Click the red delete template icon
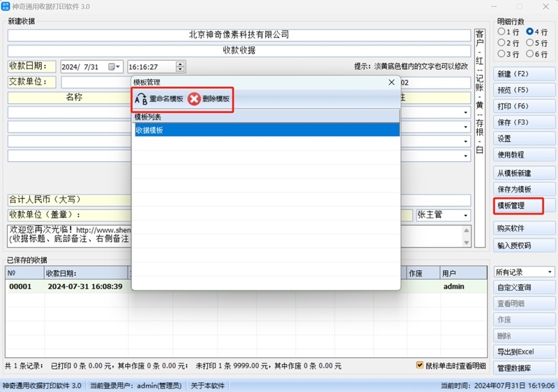Image resolution: width=558 pixels, height=392 pixels. 195,99
